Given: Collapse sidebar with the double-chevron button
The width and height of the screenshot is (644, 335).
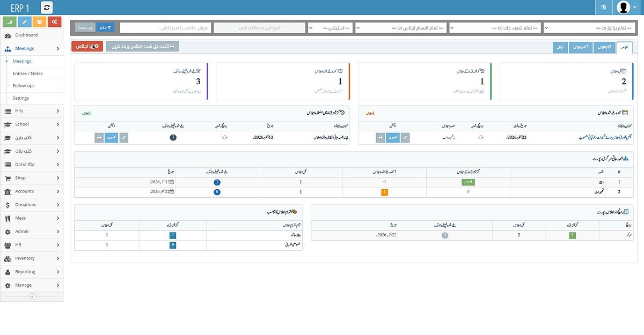Looking at the screenshot, I should coord(32,296).
